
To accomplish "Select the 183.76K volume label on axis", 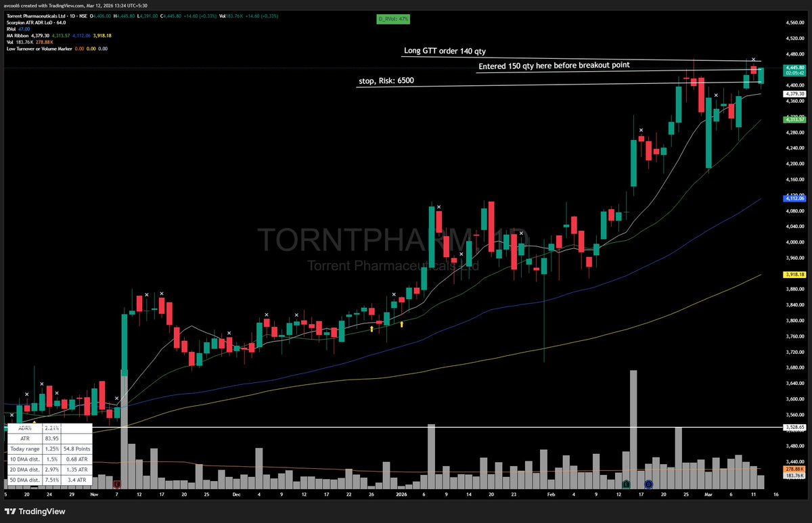I will pyautogui.click(x=794, y=476).
